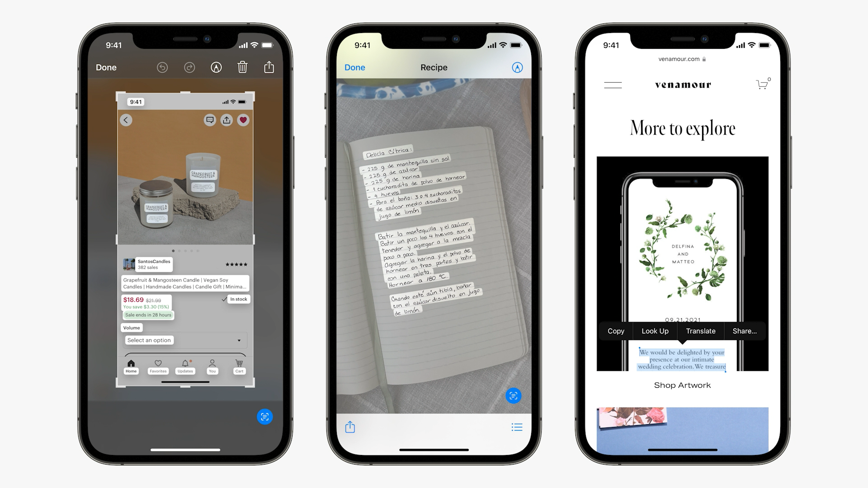Tap the bullet list icon on middle phone

(517, 427)
